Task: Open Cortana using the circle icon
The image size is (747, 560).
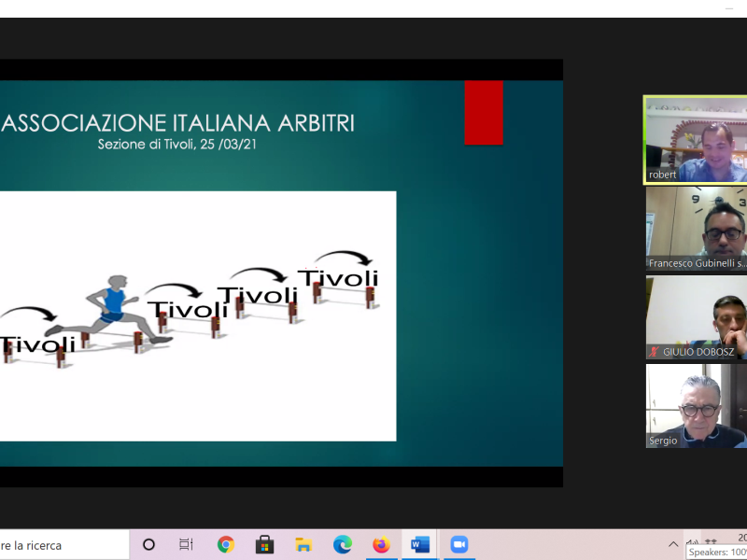Action: [x=148, y=544]
